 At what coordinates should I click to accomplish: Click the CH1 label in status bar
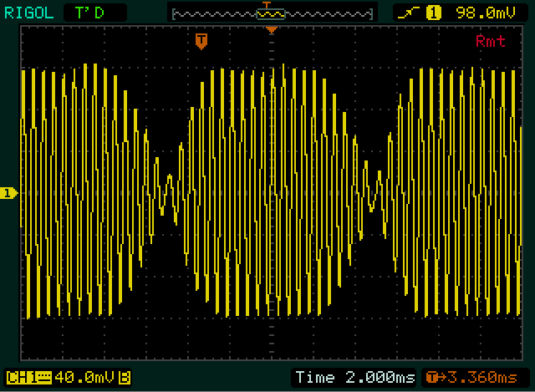tap(22, 377)
